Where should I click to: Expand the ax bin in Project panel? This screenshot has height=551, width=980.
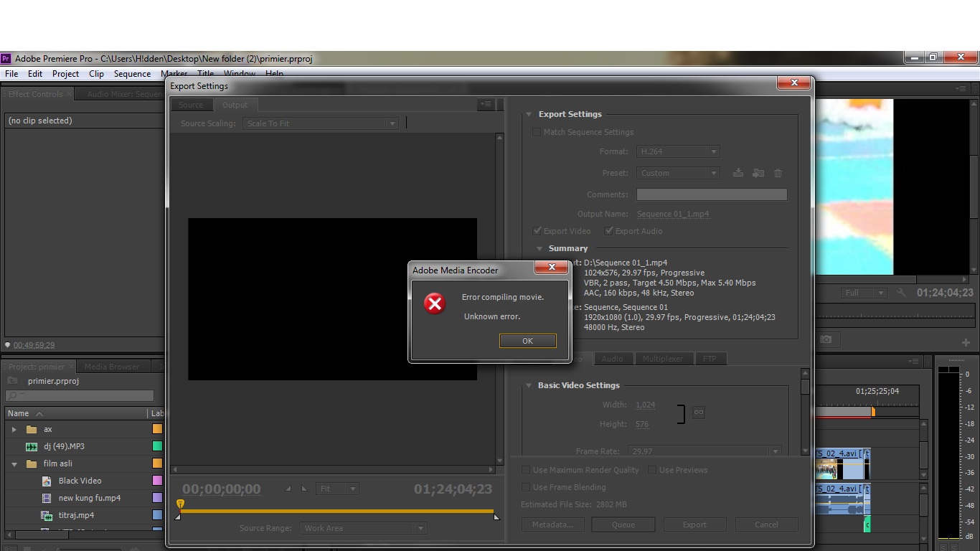click(x=14, y=429)
